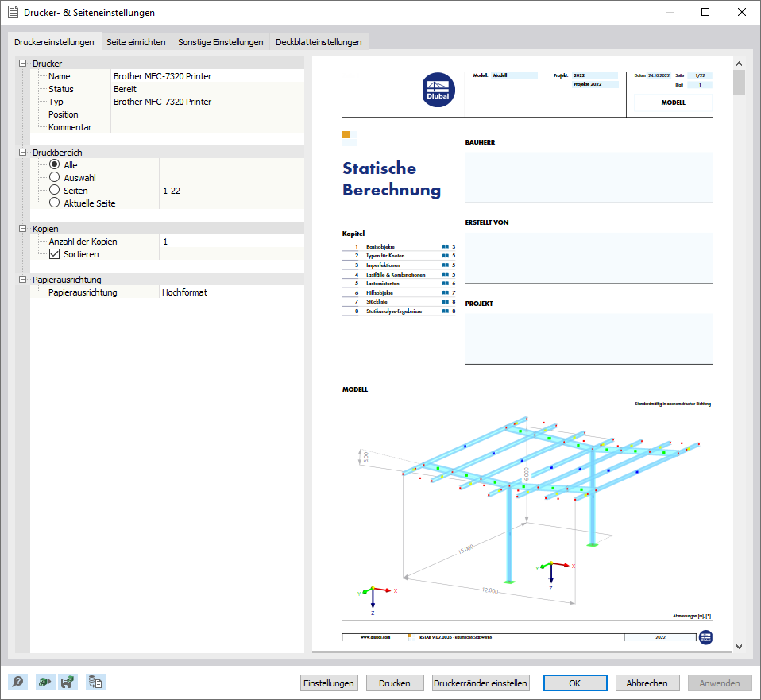761x700 pixels.
Task: Toggle the Sortieren checkbox
Action: coord(54,254)
